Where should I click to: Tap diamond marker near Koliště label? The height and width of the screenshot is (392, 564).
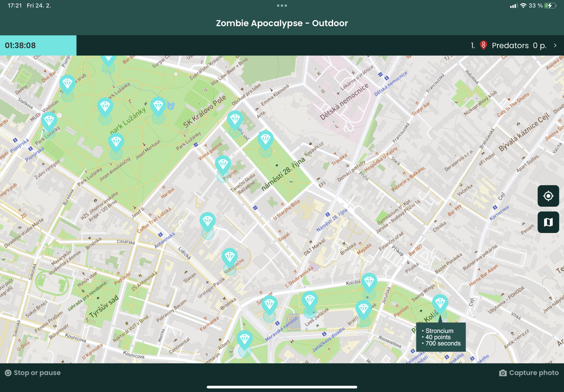pyautogui.click(x=369, y=282)
